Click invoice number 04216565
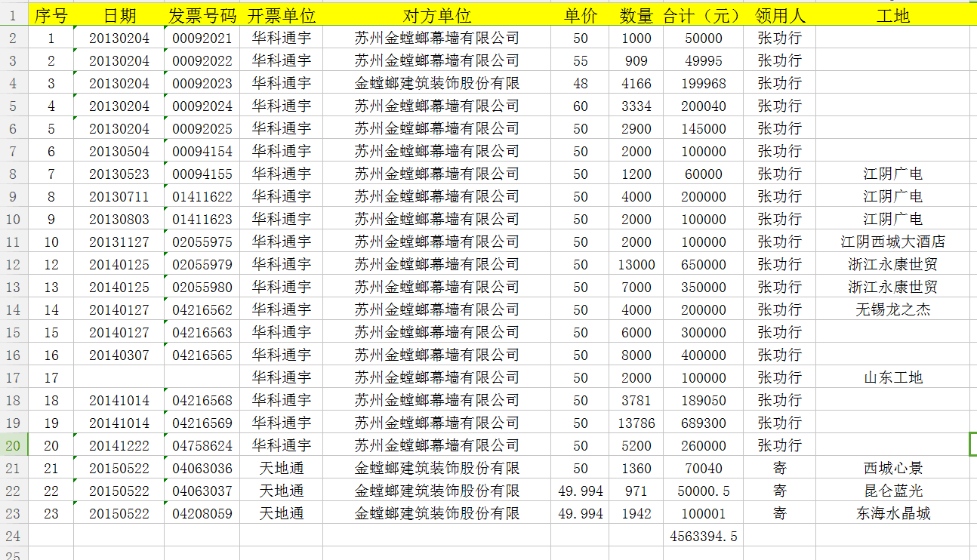Viewport: 977px width, 560px height. pyautogui.click(x=202, y=355)
